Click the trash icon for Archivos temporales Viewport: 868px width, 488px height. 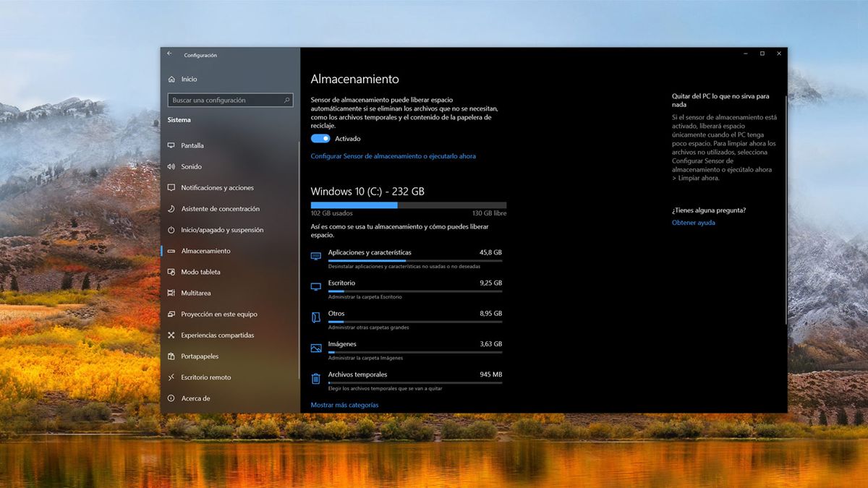point(315,378)
